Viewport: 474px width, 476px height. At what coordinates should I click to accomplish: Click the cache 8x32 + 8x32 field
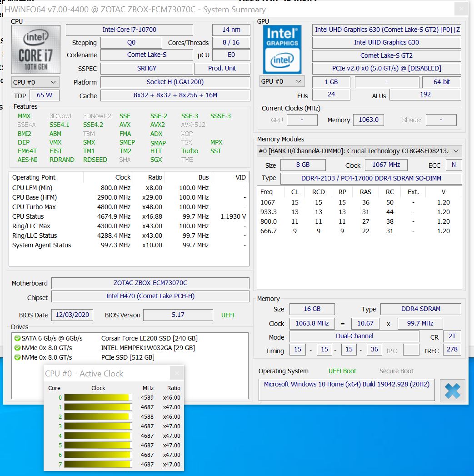[175, 95]
